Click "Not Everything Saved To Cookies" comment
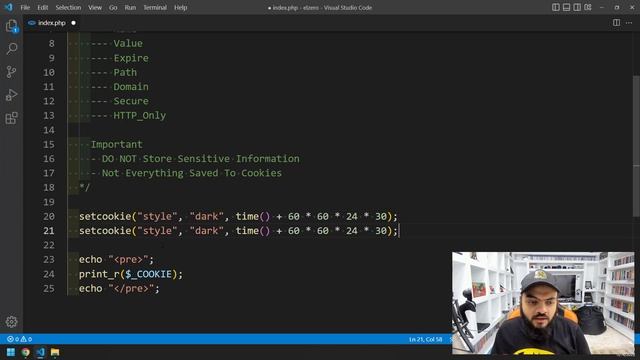The image size is (640, 360). [x=192, y=173]
